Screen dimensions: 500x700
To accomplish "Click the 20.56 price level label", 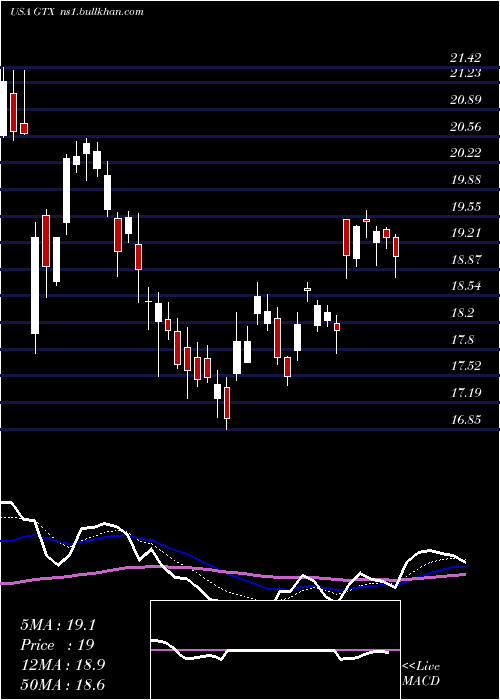I will pos(466,127).
